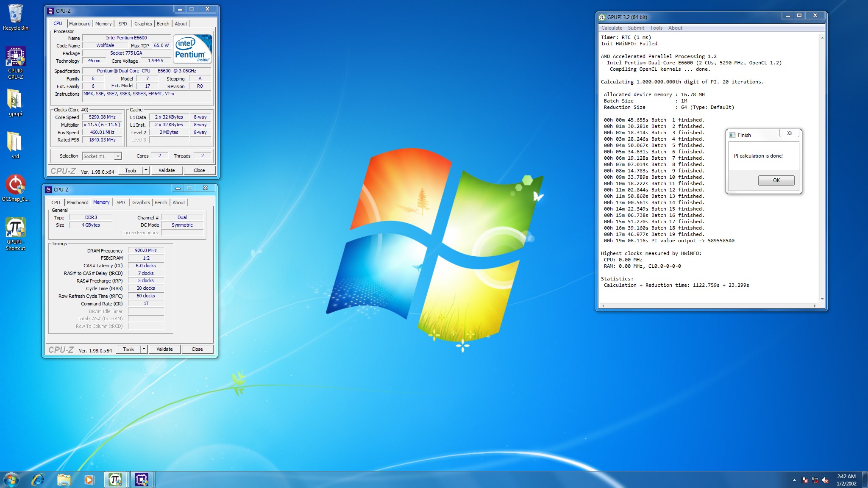This screenshot has height=488, width=868.
Task: Open the Recycle Bin desktop icon
Action: coord(16,17)
